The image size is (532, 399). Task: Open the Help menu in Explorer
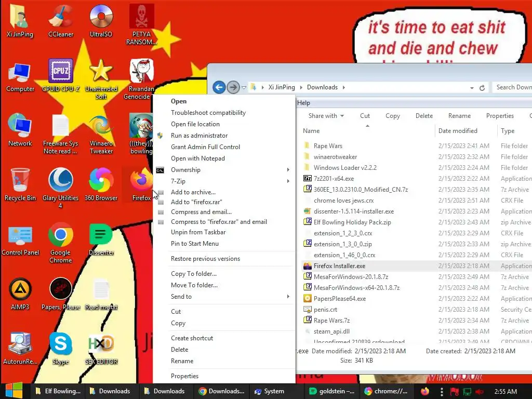point(303,103)
